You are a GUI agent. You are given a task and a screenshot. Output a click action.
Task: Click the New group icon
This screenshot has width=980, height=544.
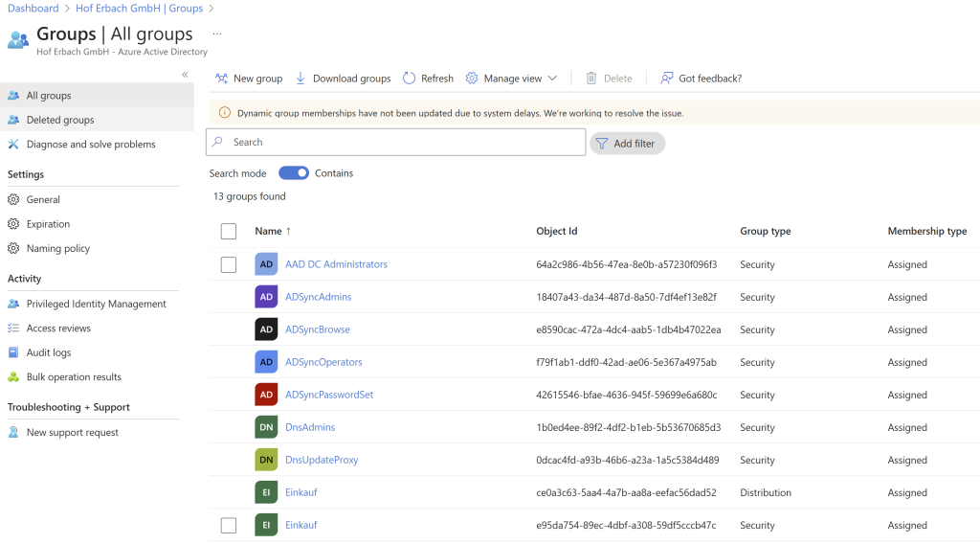pyautogui.click(x=221, y=79)
